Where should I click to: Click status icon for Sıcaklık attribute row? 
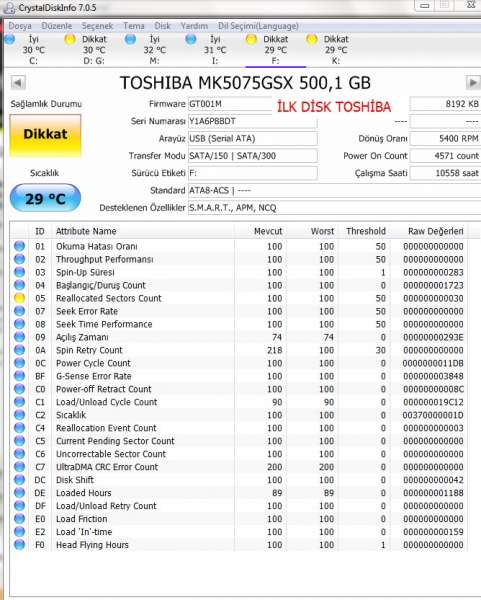coord(20,415)
